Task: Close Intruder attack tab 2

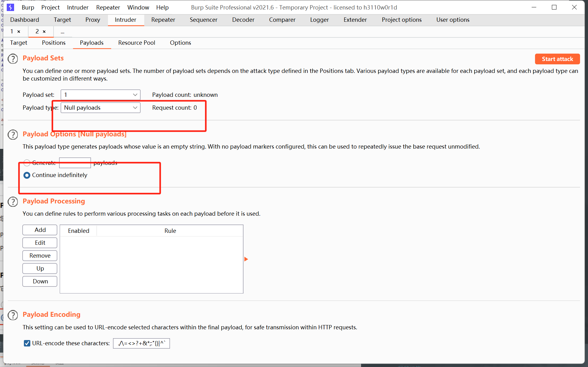Action: click(44, 32)
